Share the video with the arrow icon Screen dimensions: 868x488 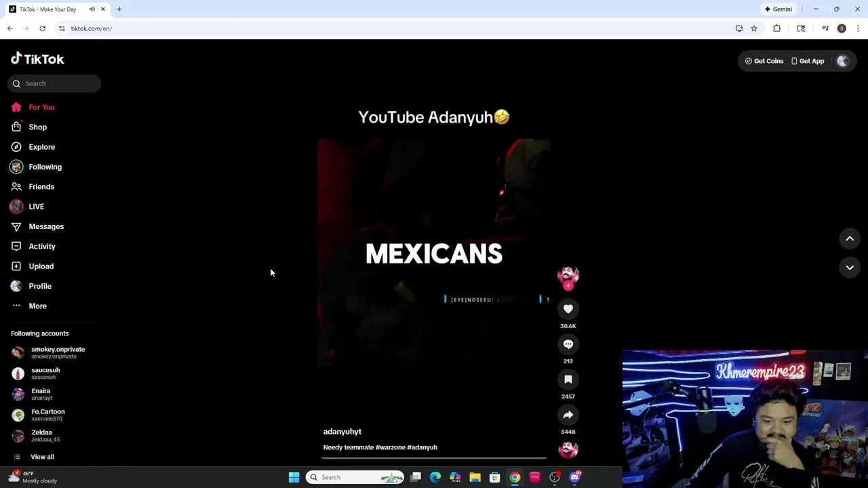pos(568,415)
